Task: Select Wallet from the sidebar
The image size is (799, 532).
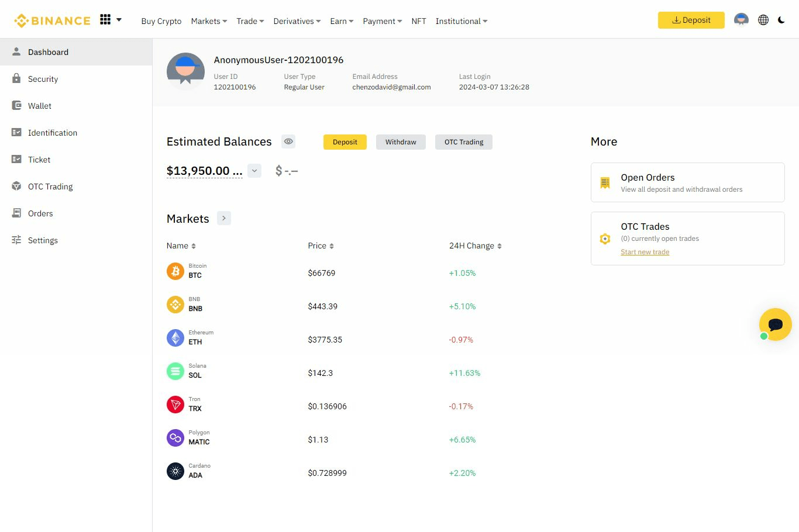Action: click(x=40, y=106)
